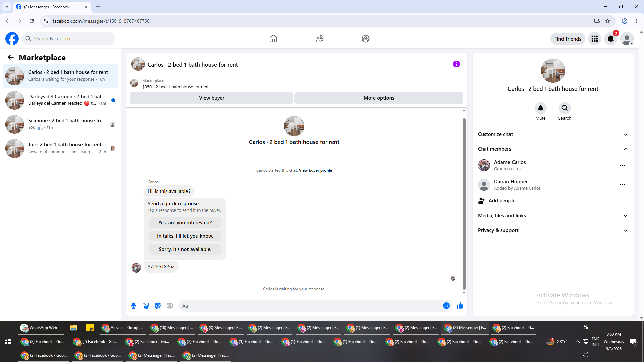Open the Friends icon in top navigation

click(x=320, y=39)
